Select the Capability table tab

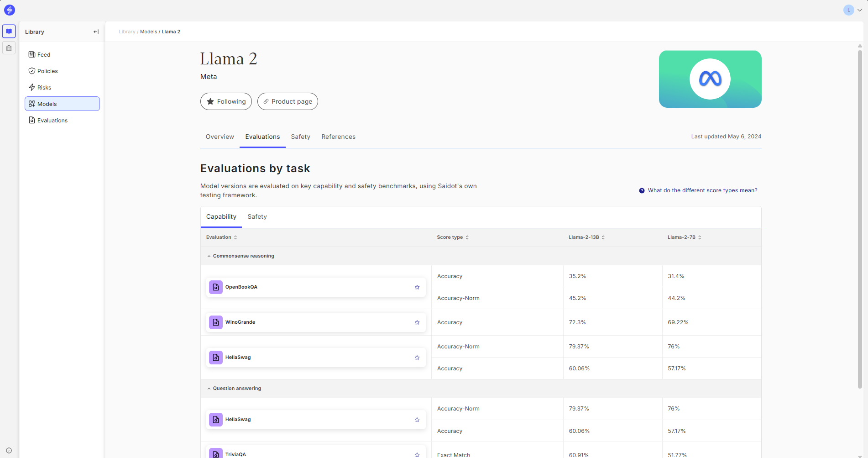pyautogui.click(x=221, y=216)
